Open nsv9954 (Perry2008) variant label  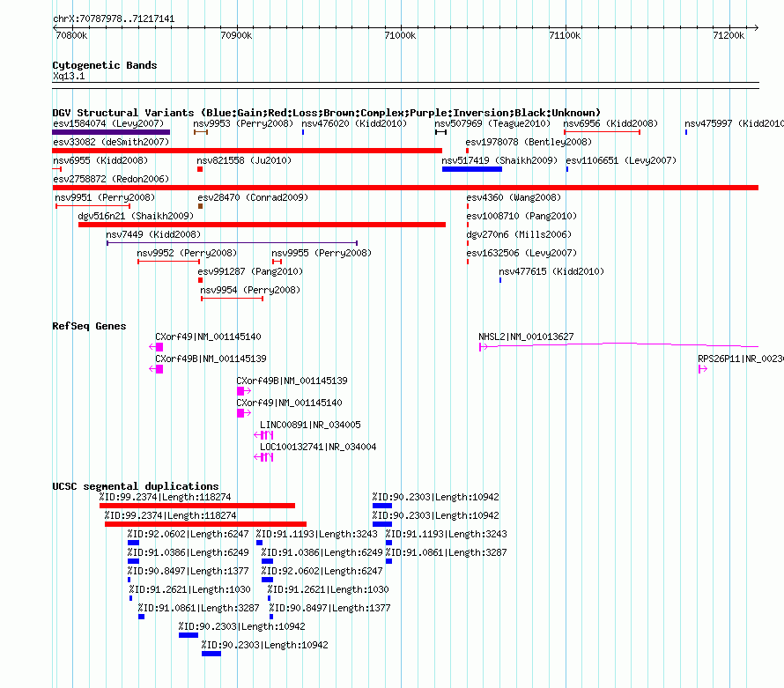[250, 290]
